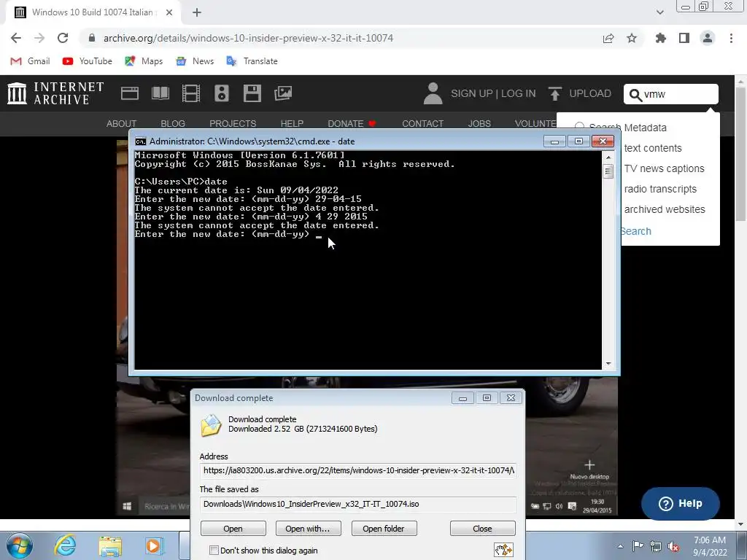Viewport: 747px width, 560px height.
Task: Open the Texts book icon
Action: 160,93
